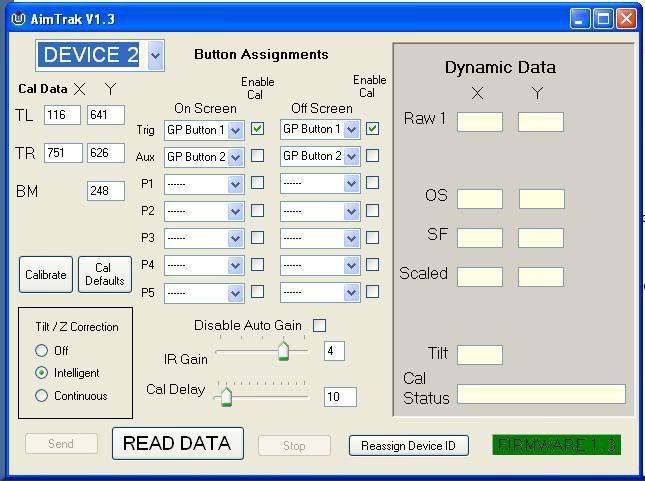Minimize the AimTrak window

pos(580,19)
